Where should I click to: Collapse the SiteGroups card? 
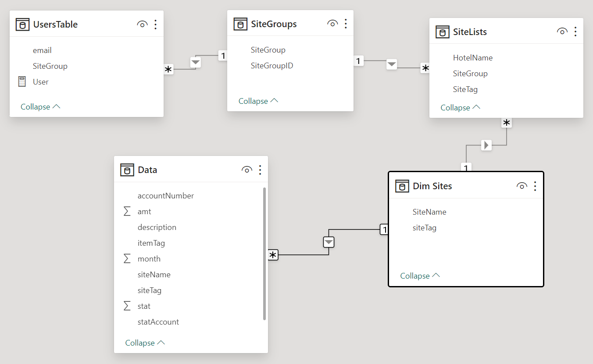pyautogui.click(x=258, y=101)
